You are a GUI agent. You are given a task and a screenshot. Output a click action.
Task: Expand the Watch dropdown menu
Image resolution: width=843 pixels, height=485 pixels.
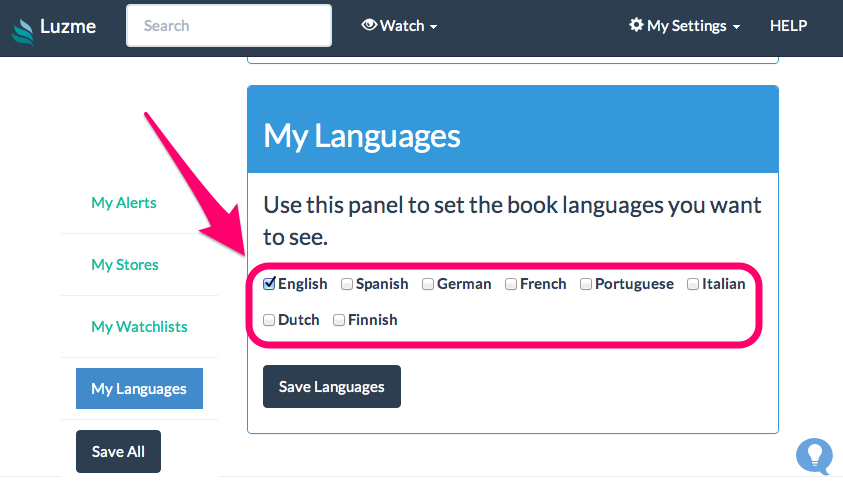pos(399,25)
